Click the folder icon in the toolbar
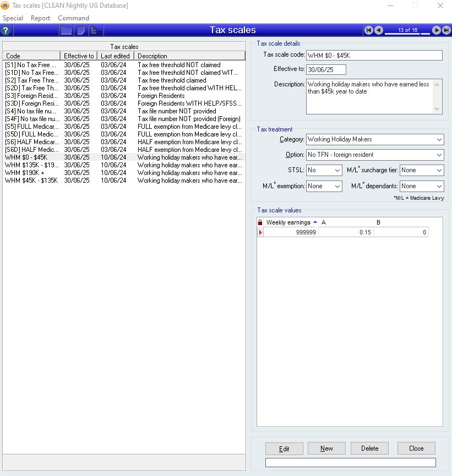The width and height of the screenshot is (452, 476). click(66, 30)
